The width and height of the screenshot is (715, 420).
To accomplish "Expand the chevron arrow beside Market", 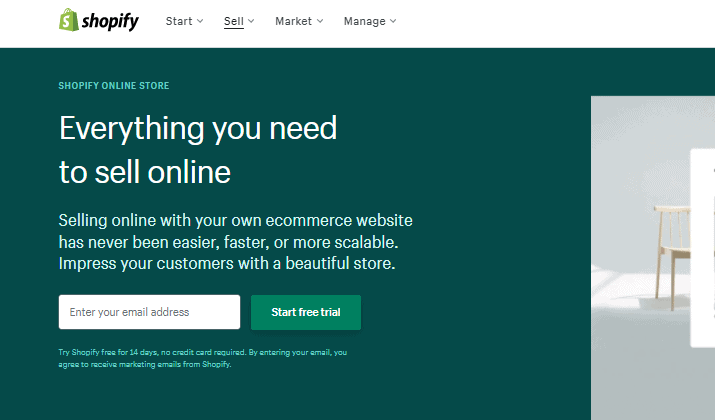I will (x=320, y=21).
